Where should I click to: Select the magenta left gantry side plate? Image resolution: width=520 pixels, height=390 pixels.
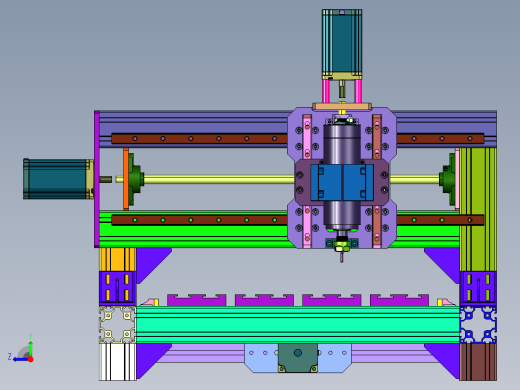click(97, 179)
